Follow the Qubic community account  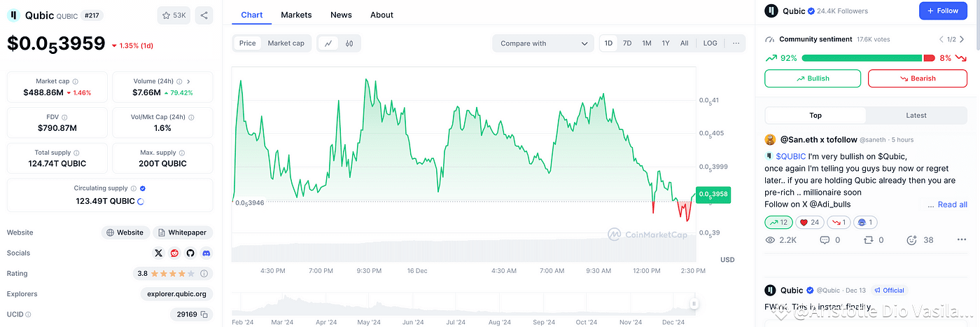pyautogui.click(x=942, y=11)
